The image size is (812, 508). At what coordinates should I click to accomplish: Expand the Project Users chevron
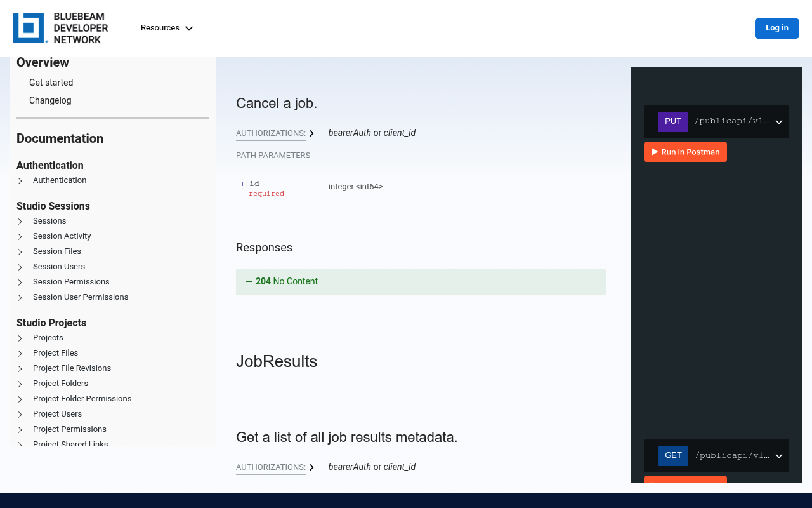(20, 415)
